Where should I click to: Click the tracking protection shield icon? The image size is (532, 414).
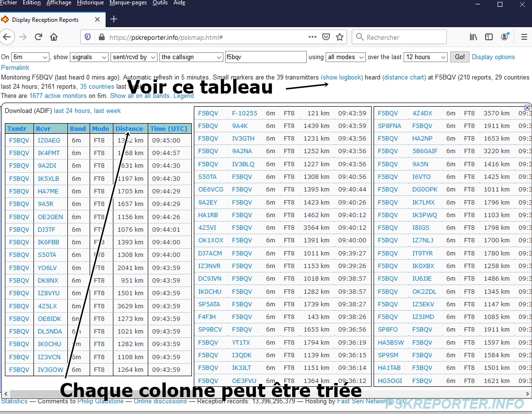pyautogui.click(x=88, y=37)
